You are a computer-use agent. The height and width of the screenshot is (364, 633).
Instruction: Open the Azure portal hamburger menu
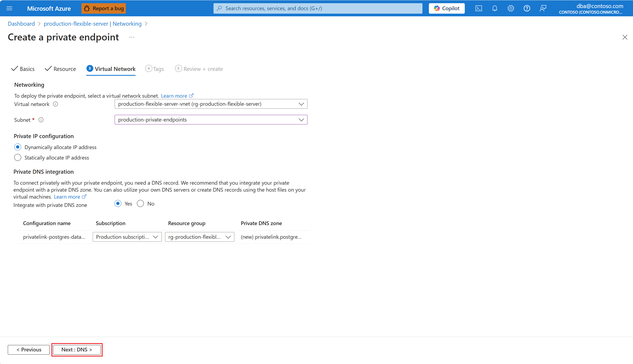[x=9, y=8]
